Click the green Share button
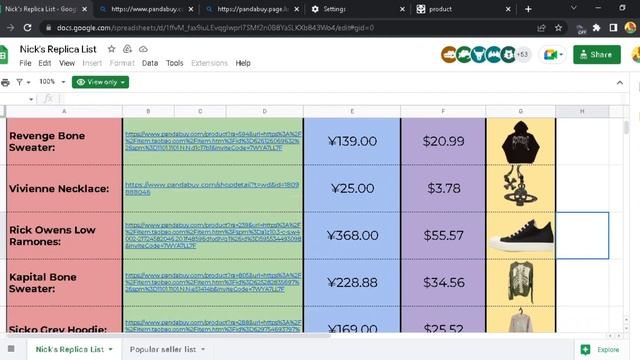 click(597, 54)
